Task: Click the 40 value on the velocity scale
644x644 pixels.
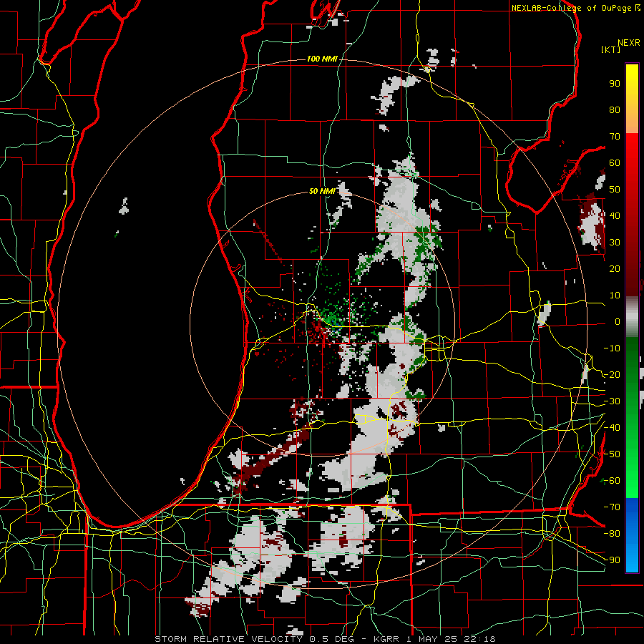Action: coord(615,215)
